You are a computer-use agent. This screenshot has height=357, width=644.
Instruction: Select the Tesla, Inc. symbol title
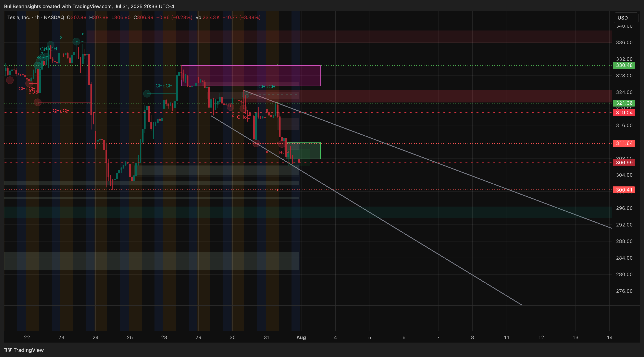pyautogui.click(x=19, y=17)
